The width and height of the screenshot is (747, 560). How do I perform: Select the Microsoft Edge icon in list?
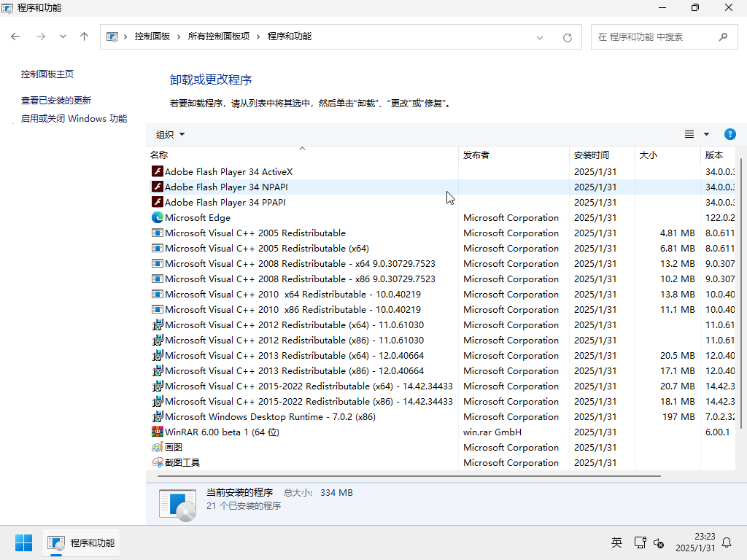coord(157,218)
